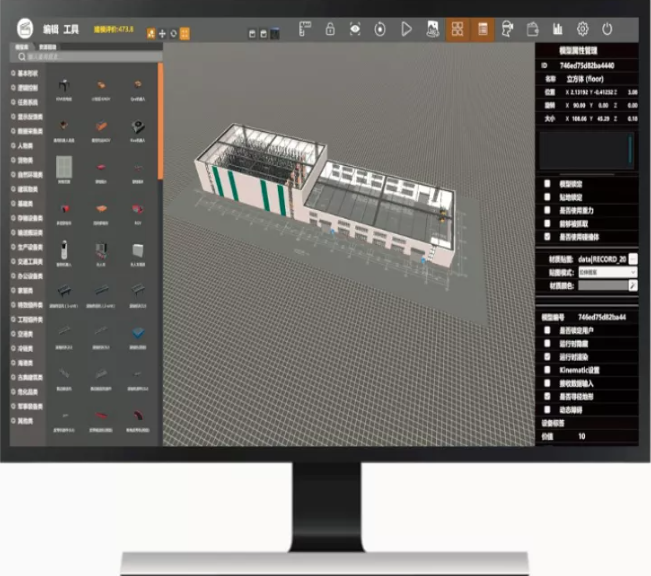Enable the 模型锁定 checkbox
Viewport: 651px width, 576px height.
click(x=546, y=184)
